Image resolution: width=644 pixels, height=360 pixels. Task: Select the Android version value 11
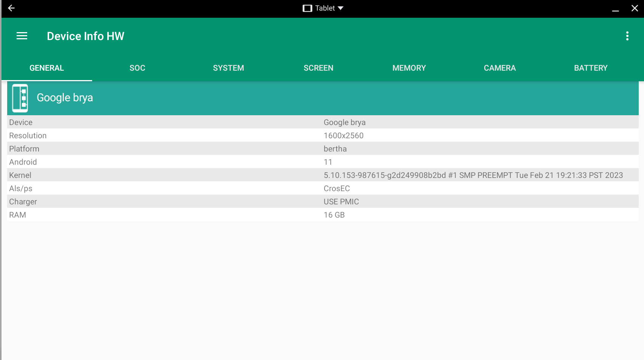tap(328, 162)
